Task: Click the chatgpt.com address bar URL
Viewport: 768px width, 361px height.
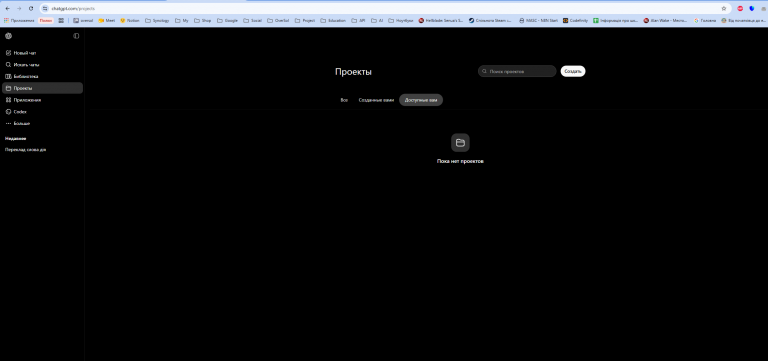Action: [73, 8]
